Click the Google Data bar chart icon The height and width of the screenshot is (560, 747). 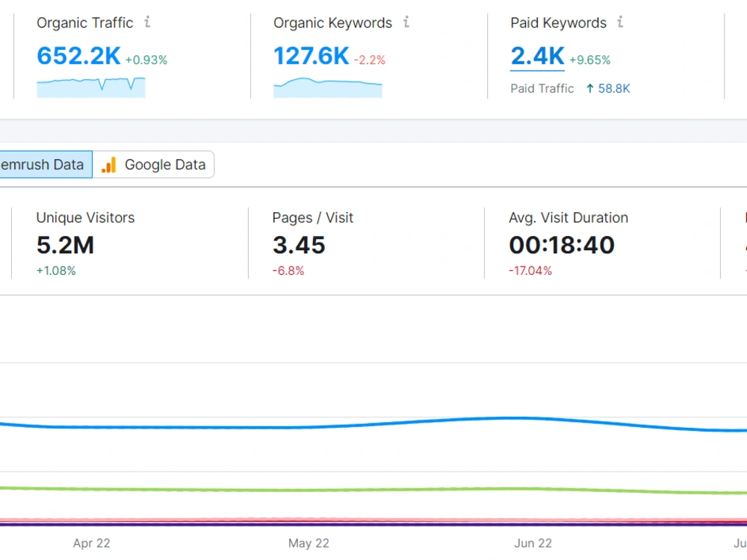(109, 165)
